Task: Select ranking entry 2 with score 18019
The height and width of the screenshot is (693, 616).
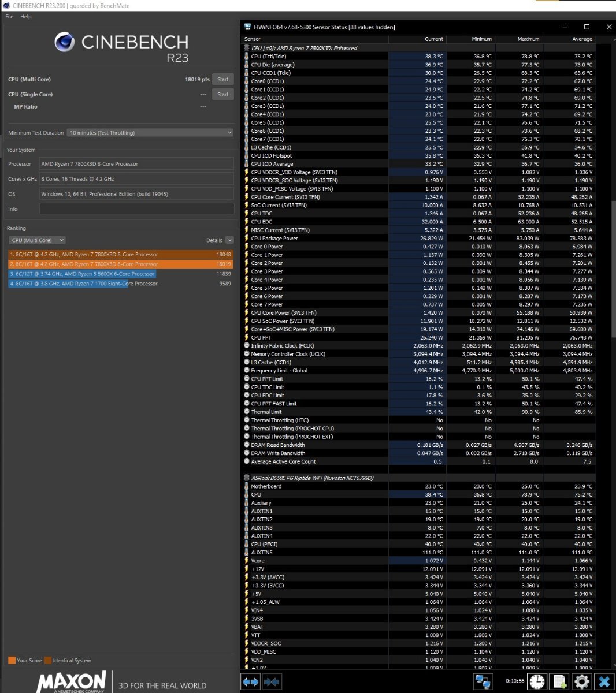Action: [120, 264]
